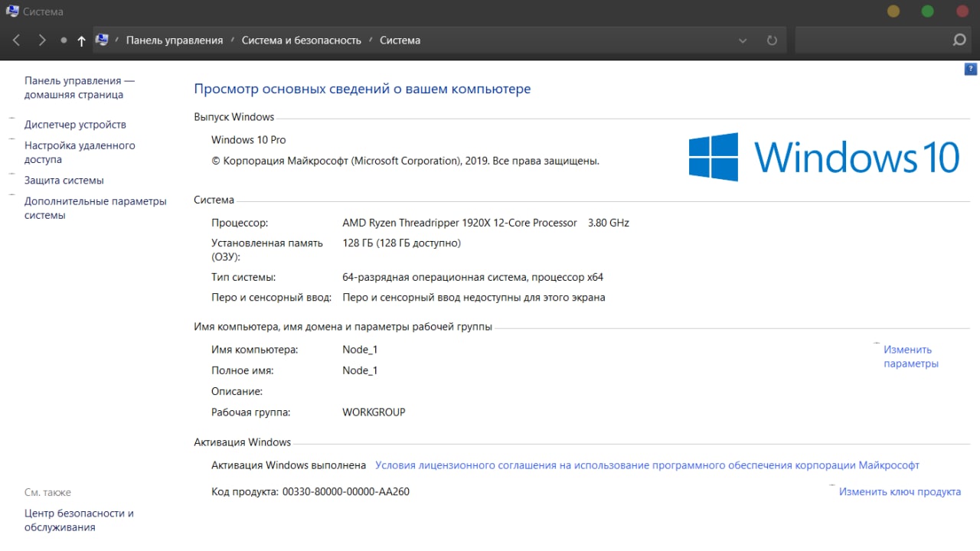Screen dimensions: 980x551
Task: Refresh the address bar view
Action: point(772,41)
